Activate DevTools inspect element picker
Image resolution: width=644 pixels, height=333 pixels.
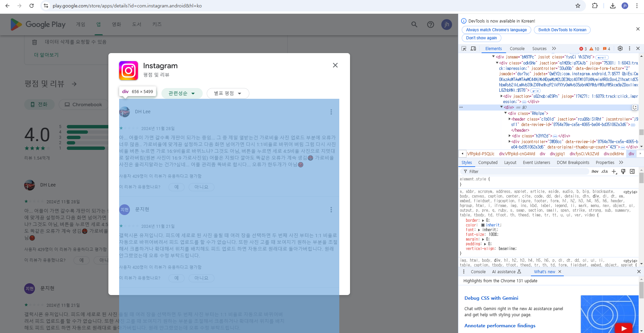(x=464, y=49)
